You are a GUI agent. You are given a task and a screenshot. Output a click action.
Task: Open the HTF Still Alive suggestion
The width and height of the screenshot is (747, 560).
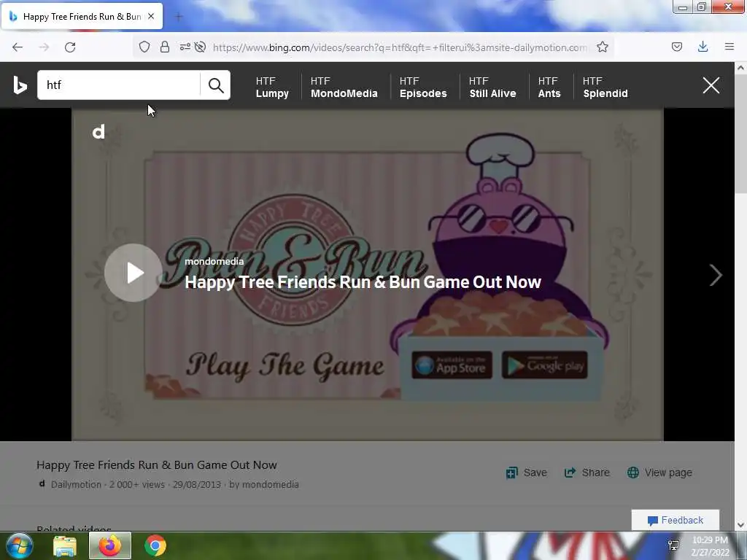click(492, 87)
